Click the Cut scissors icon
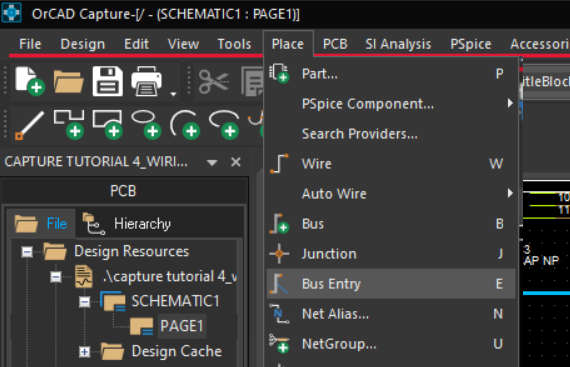Screen dimensions: 570x367 click(x=214, y=81)
